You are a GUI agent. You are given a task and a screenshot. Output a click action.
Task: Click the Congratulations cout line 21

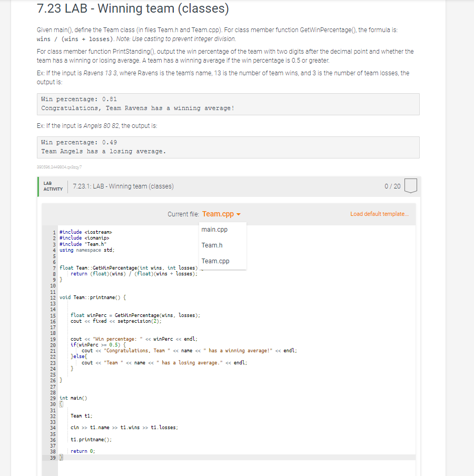[x=189, y=351]
